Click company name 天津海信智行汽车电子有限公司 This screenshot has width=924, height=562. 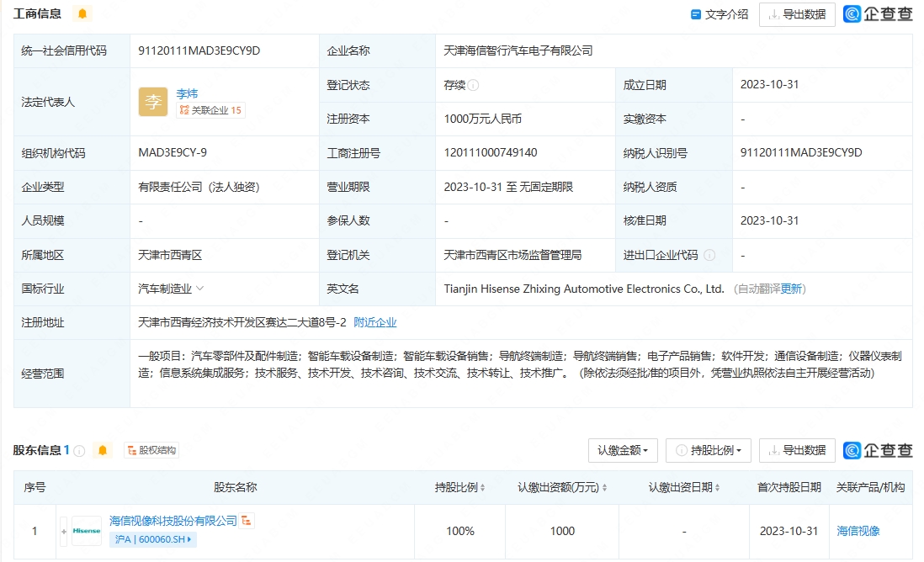pyautogui.click(x=518, y=50)
